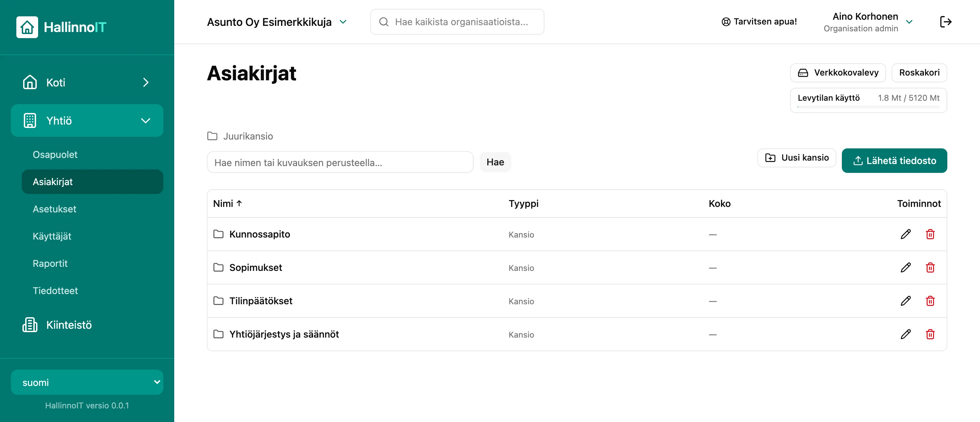The image size is (980, 422).
Task: Click the HallinnoIT house logo
Action: pyautogui.click(x=27, y=27)
